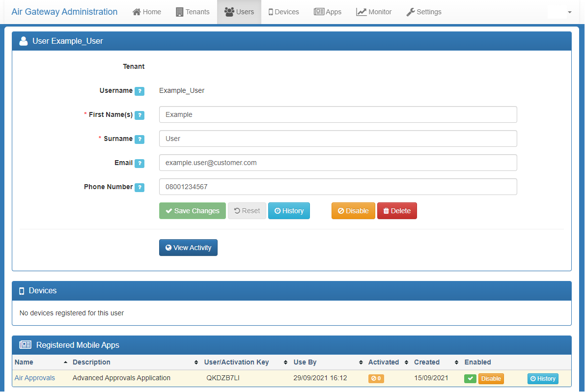
Task: Sort apps table by Created column
Action: pyautogui.click(x=436, y=362)
